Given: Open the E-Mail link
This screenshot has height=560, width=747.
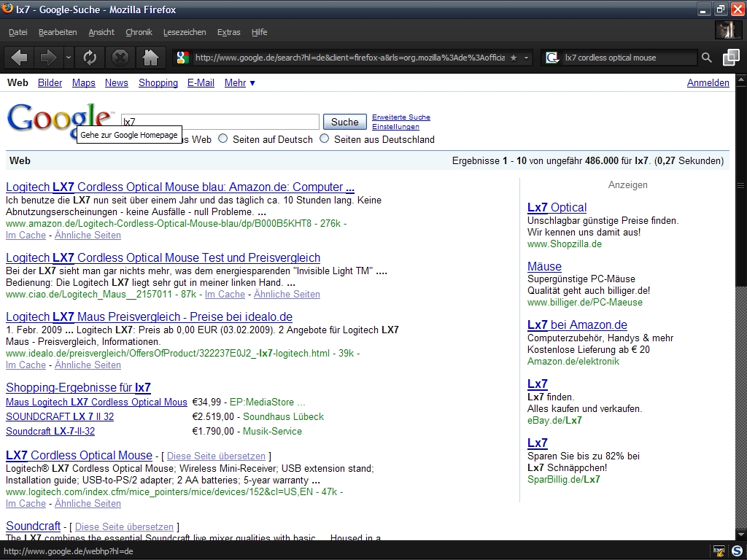Looking at the screenshot, I should [201, 83].
